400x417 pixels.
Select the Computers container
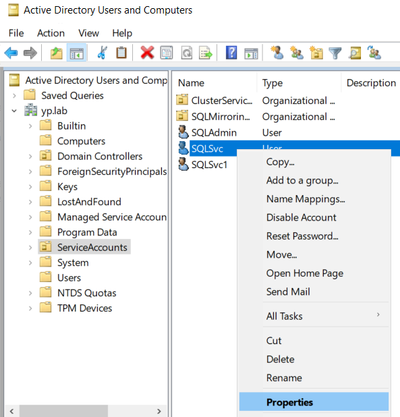[x=81, y=141]
